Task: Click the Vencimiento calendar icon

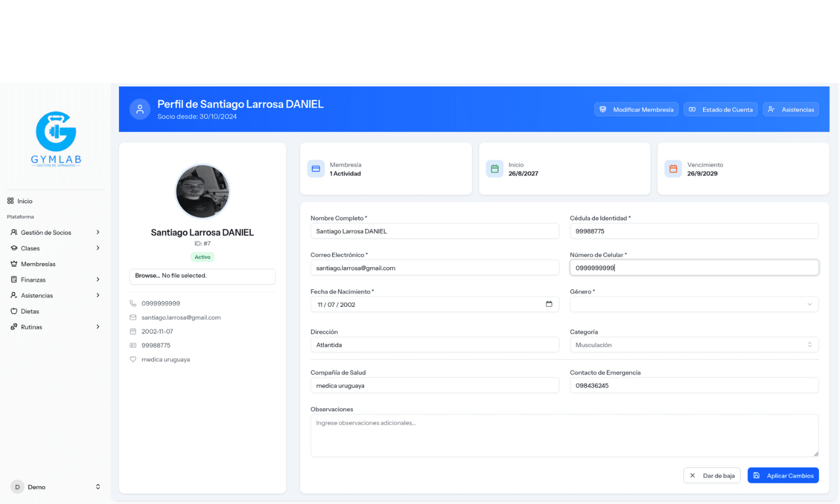Action: click(x=673, y=168)
